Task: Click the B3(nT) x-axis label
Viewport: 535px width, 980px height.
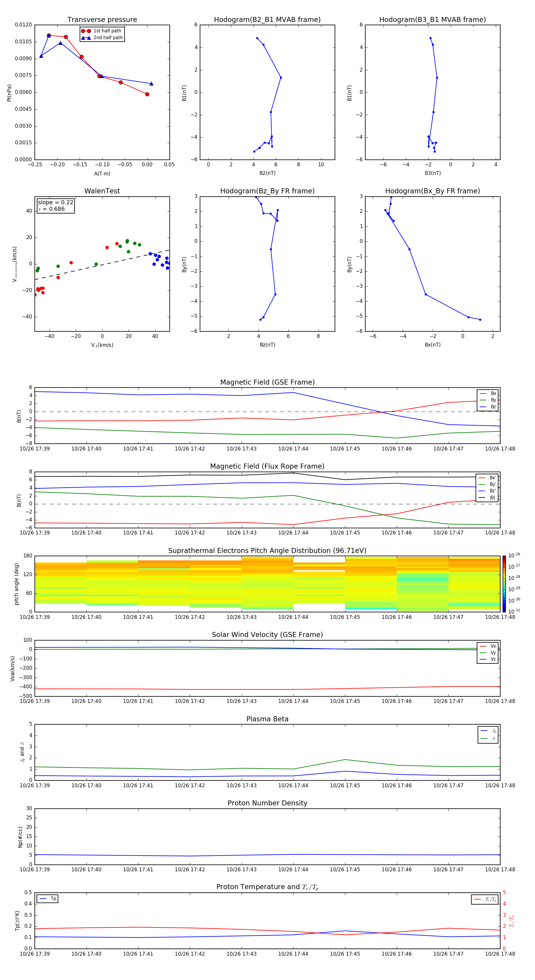Action: [432, 173]
